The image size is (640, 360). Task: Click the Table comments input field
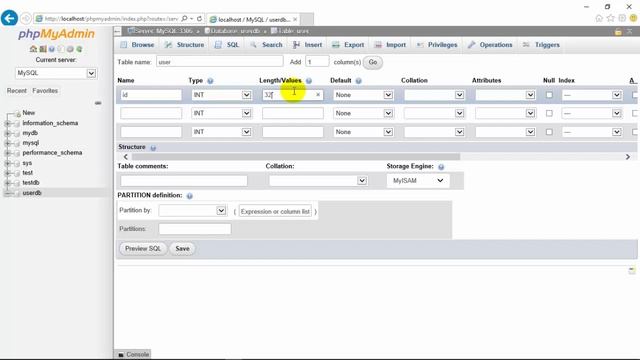[x=184, y=180]
